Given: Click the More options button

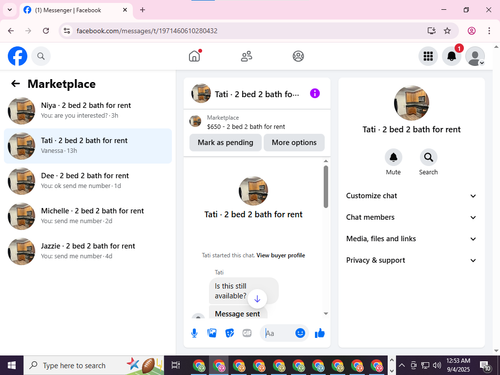Looking at the screenshot, I should coord(294,143).
